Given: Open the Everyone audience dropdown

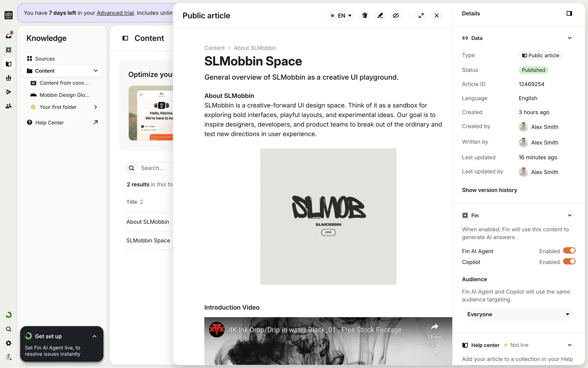Looking at the screenshot, I should (518, 314).
